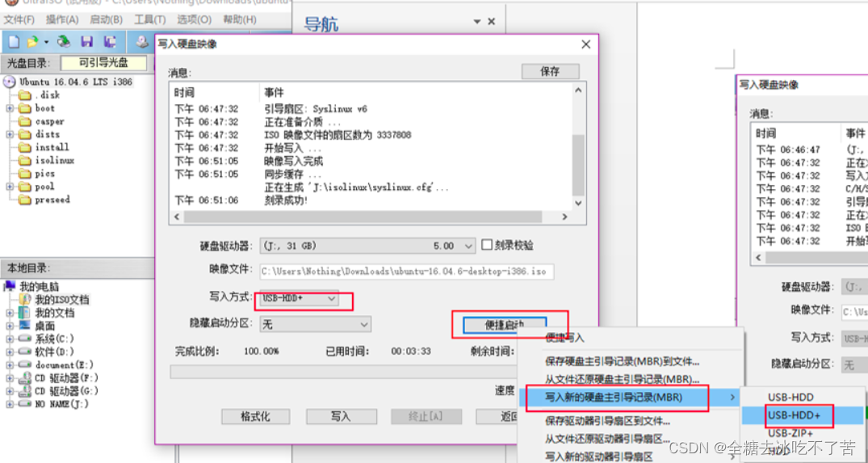This screenshot has width=868, height=463.
Task: Click the Open CD/DVD toolbar icon
Action: click(63, 41)
